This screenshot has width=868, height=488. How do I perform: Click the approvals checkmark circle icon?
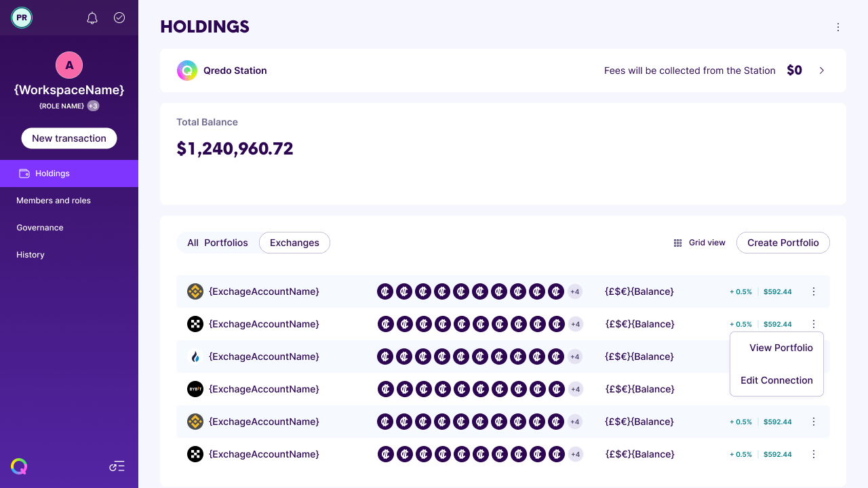(x=119, y=18)
